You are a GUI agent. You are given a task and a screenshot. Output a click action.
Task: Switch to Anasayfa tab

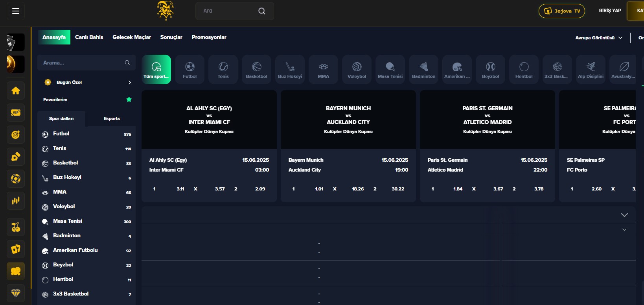(x=54, y=37)
